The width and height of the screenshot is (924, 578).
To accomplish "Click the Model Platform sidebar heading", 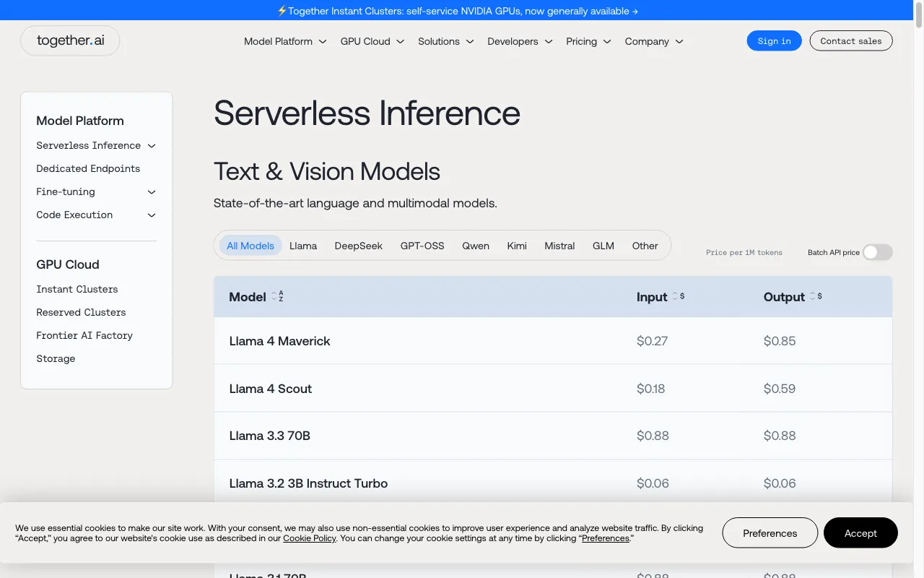I will tap(80, 121).
